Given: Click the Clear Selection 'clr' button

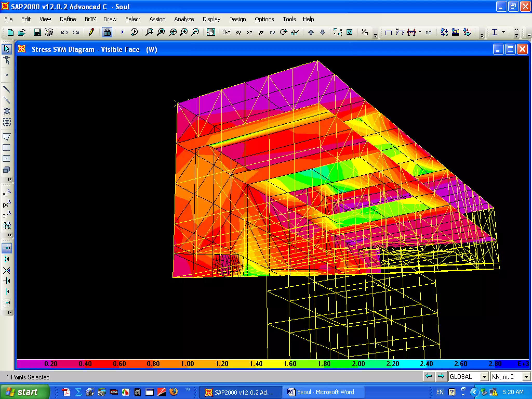Looking at the screenshot, I should pyautogui.click(x=6, y=215).
